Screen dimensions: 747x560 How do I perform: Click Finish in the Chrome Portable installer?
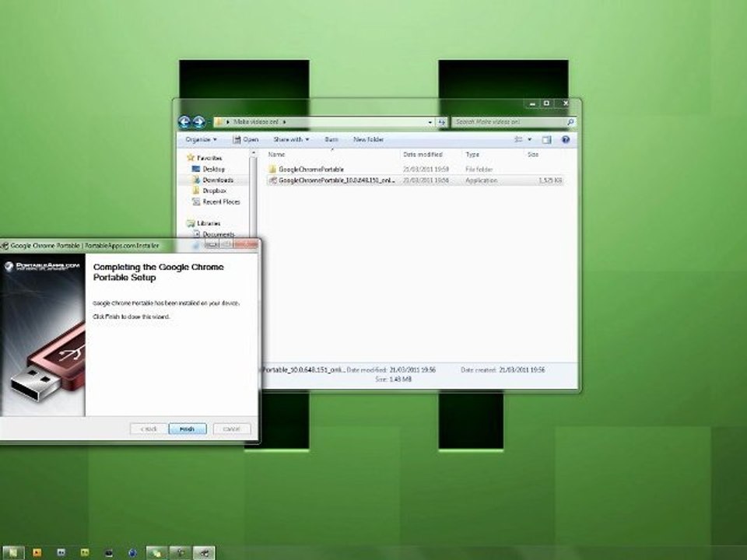(x=188, y=429)
